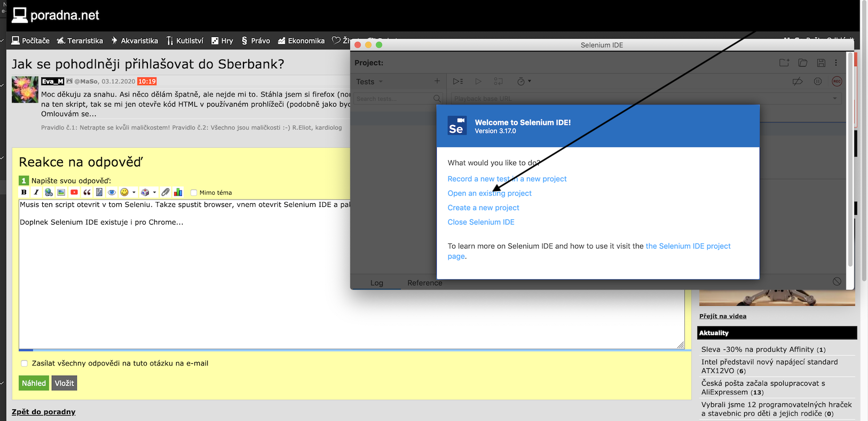Click the 'Search tests...' field in Selenium IDE
The height and width of the screenshot is (421, 868).
pos(398,99)
